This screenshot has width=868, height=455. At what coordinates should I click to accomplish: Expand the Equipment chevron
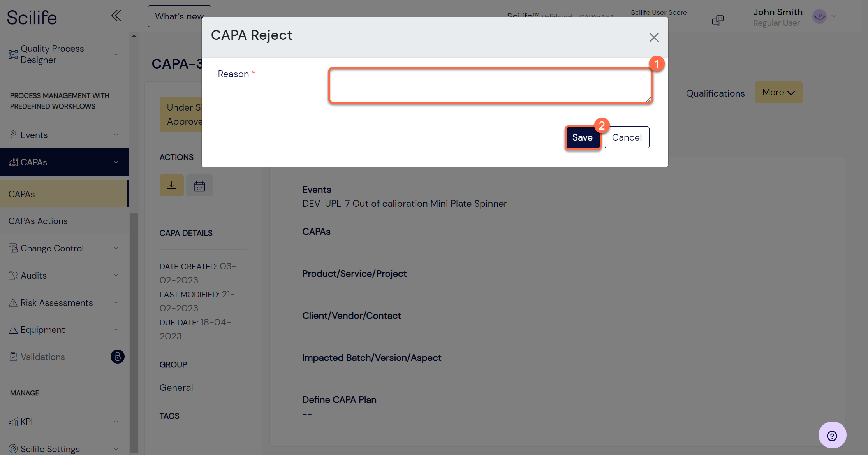(x=116, y=329)
